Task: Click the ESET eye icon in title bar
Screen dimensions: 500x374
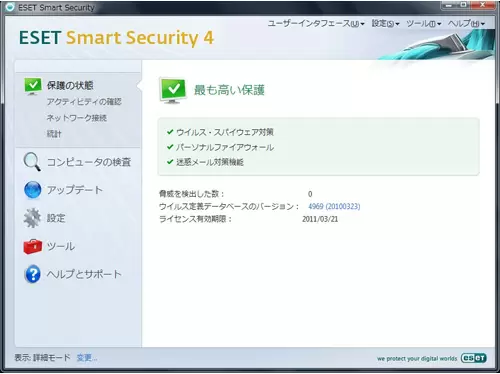Action: [x=10, y=7]
